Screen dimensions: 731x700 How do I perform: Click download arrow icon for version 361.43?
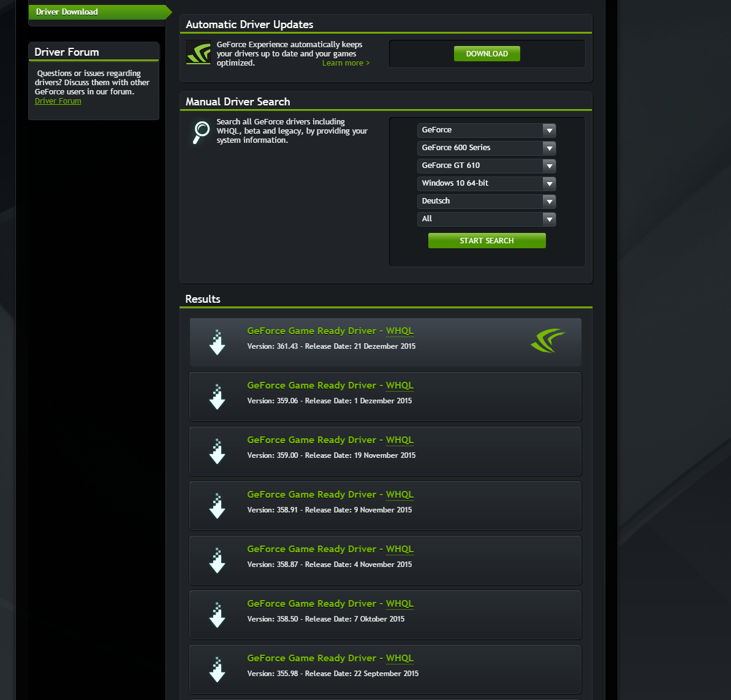pyautogui.click(x=218, y=342)
